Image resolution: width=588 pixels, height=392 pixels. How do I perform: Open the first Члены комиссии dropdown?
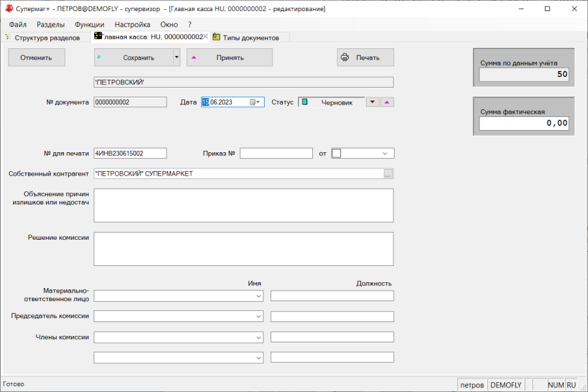[x=259, y=338]
